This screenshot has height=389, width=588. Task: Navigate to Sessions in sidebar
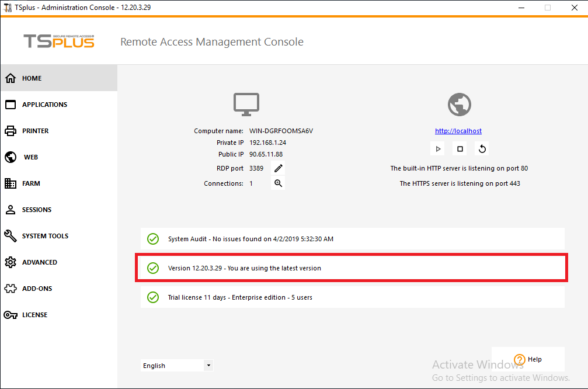click(x=36, y=210)
